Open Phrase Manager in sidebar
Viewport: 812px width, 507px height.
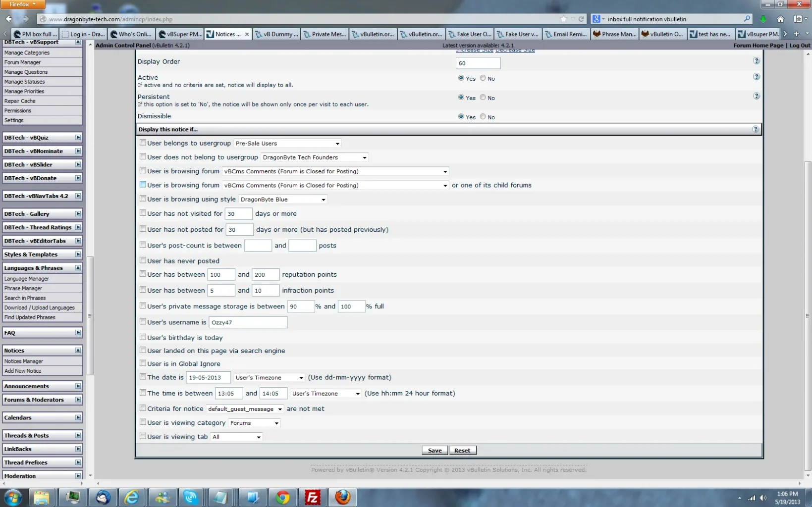[23, 288]
